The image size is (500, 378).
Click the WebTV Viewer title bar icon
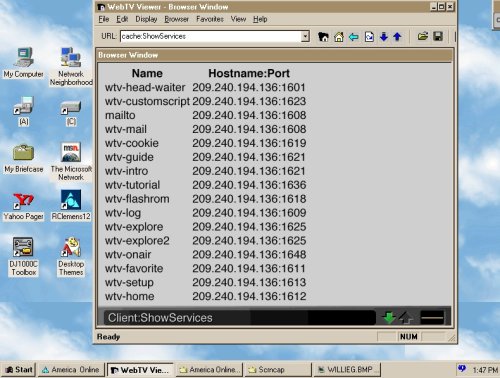coord(101,7)
